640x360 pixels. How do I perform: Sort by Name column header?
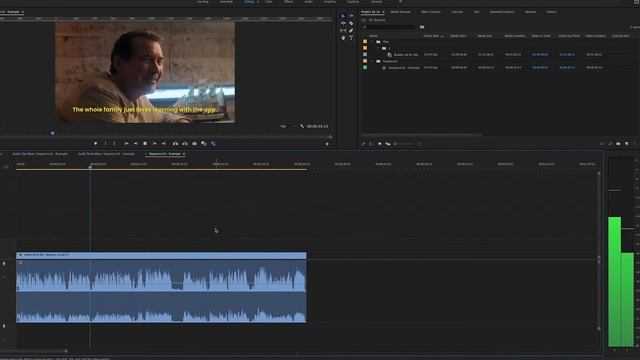[x=373, y=36]
